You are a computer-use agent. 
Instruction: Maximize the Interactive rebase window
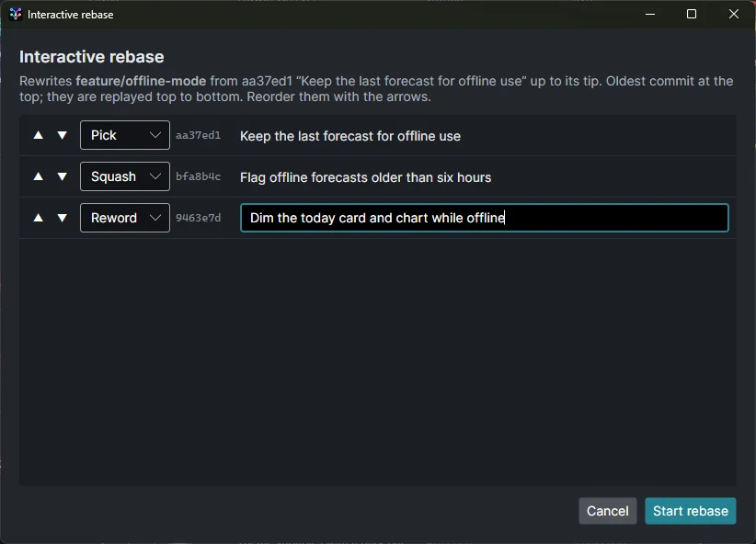point(692,14)
